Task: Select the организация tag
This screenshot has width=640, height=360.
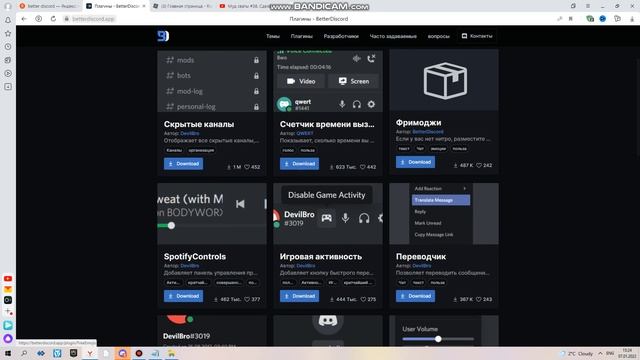Action: (201, 150)
